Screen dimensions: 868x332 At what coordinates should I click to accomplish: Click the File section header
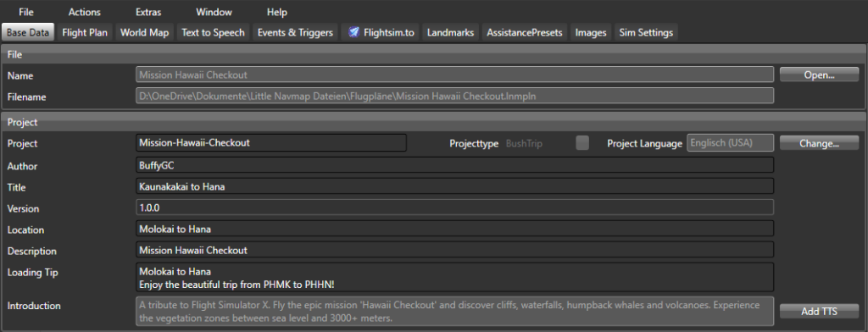(434, 55)
